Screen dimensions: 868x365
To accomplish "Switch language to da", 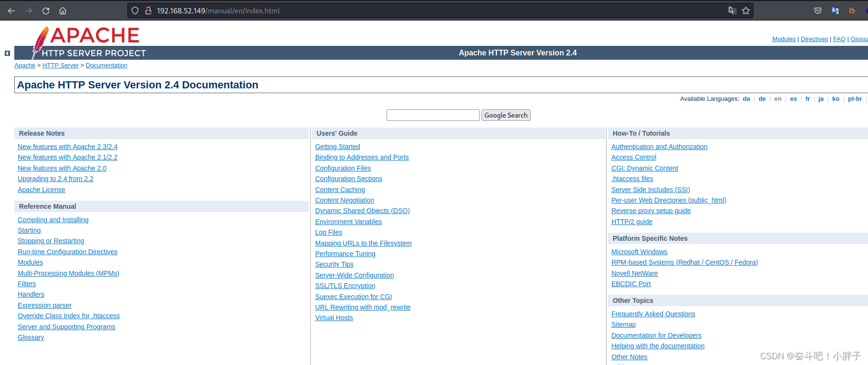I will pyautogui.click(x=746, y=99).
